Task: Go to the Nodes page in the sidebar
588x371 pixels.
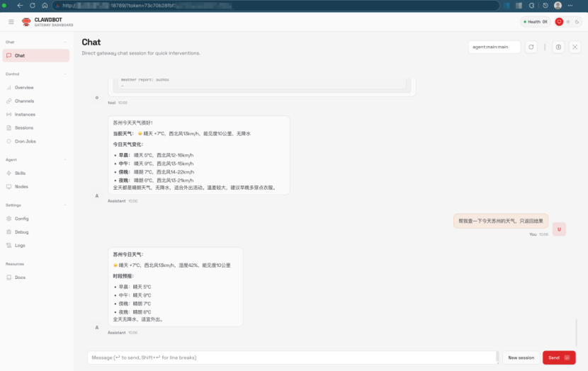Action: click(x=21, y=187)
